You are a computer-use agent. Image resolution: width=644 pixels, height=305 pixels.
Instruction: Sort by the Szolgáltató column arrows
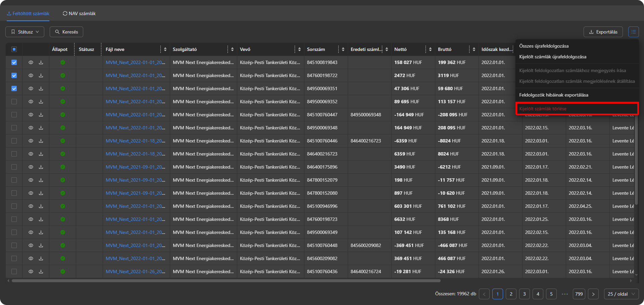pos(232,49)
